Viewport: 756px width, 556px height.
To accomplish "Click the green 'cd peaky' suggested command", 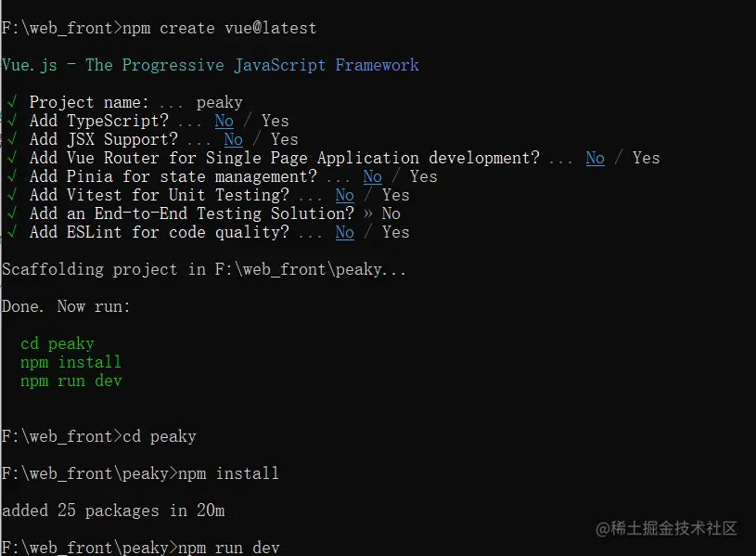I will click(x=58, y=343).
